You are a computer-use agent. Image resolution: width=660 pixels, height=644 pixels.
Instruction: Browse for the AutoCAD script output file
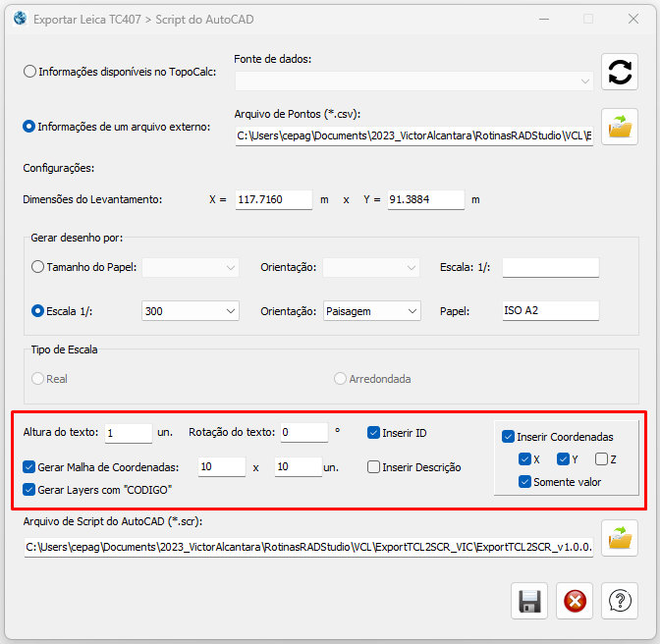620,538
